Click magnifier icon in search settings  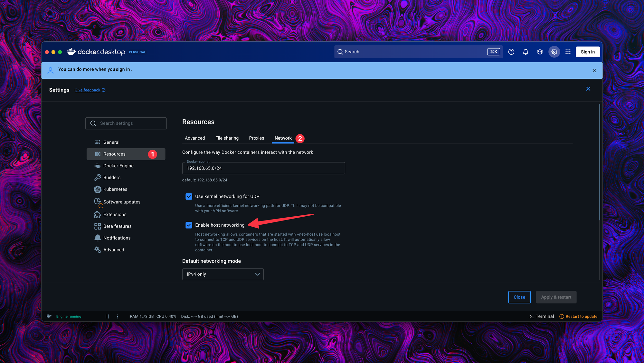click(93, 123)
